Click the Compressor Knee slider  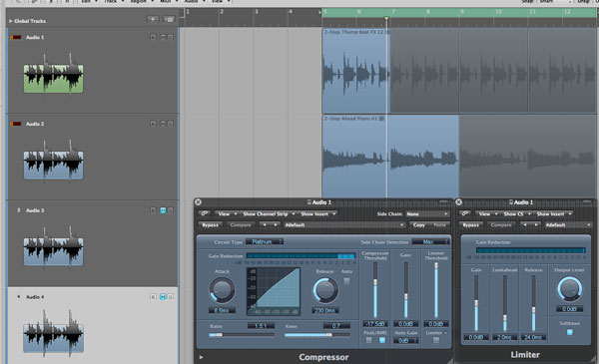(x=316, y=335)
